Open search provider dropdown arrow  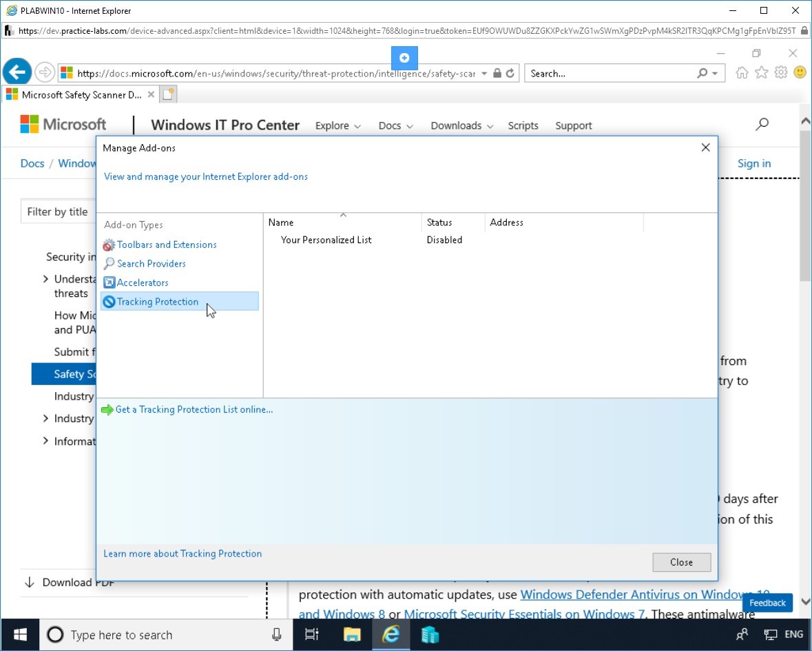715,74
